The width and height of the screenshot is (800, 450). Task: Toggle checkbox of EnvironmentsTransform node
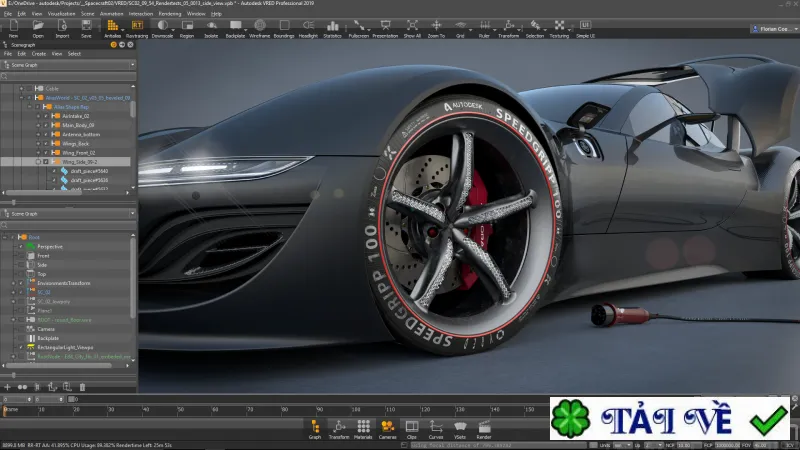21,283
